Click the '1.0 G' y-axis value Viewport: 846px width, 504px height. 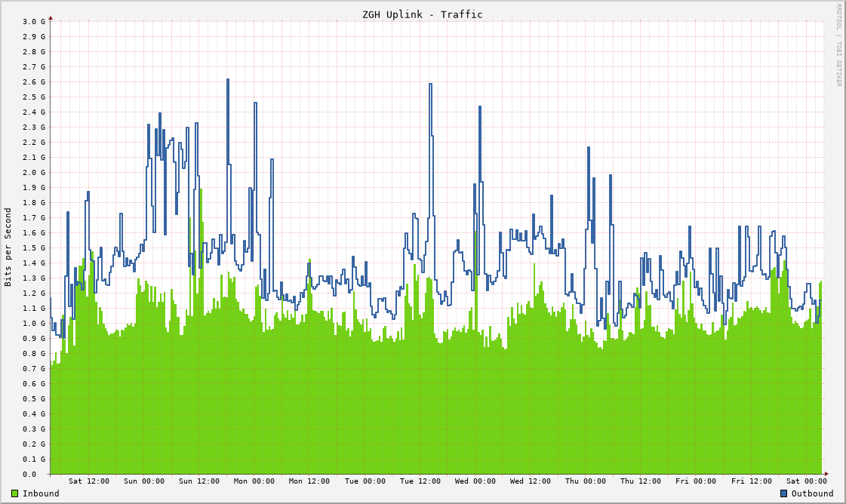[34, 324]
